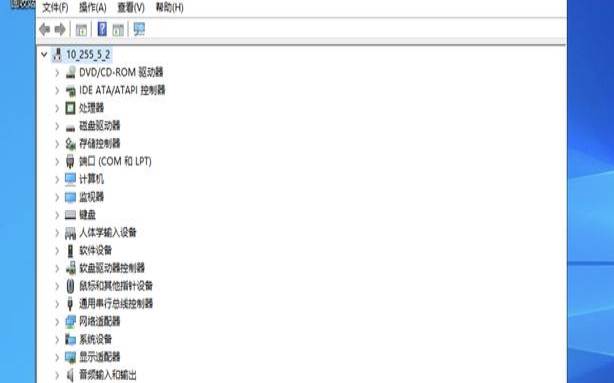The image size is (614, 383).
Task: Select the DVD/CD-ROM 驱动器 label
Action: [x=121, y=72]
